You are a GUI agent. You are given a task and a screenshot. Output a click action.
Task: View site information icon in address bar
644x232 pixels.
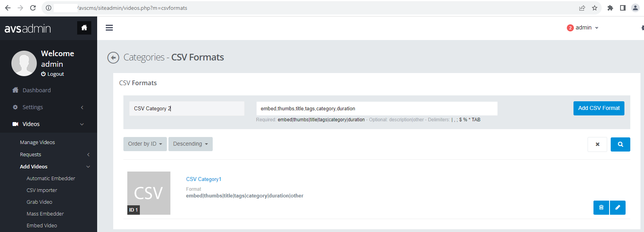click(49, 8)
